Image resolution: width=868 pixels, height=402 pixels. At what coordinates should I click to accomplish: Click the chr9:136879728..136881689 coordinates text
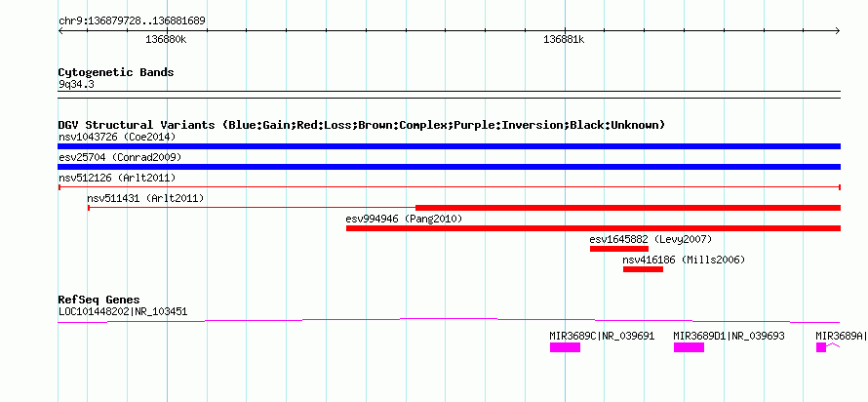(x=132, y=21)
